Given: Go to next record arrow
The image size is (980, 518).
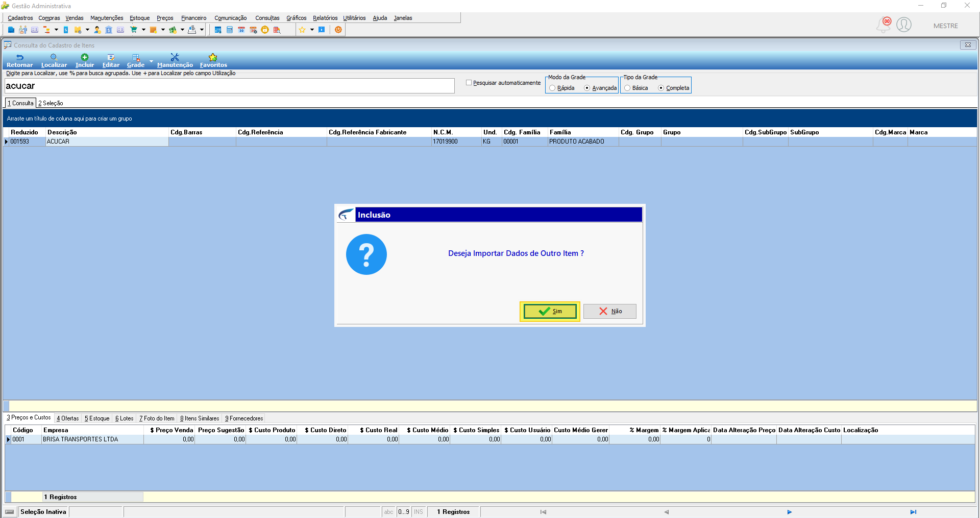Looking at the screenshot, I should point(790,512).
